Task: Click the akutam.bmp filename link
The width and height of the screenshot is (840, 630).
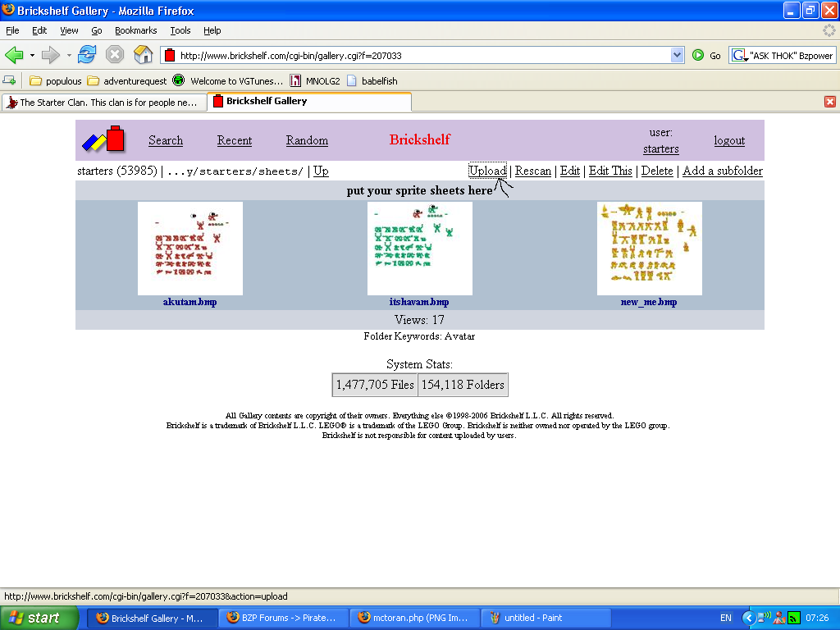Action: (189, 302)
